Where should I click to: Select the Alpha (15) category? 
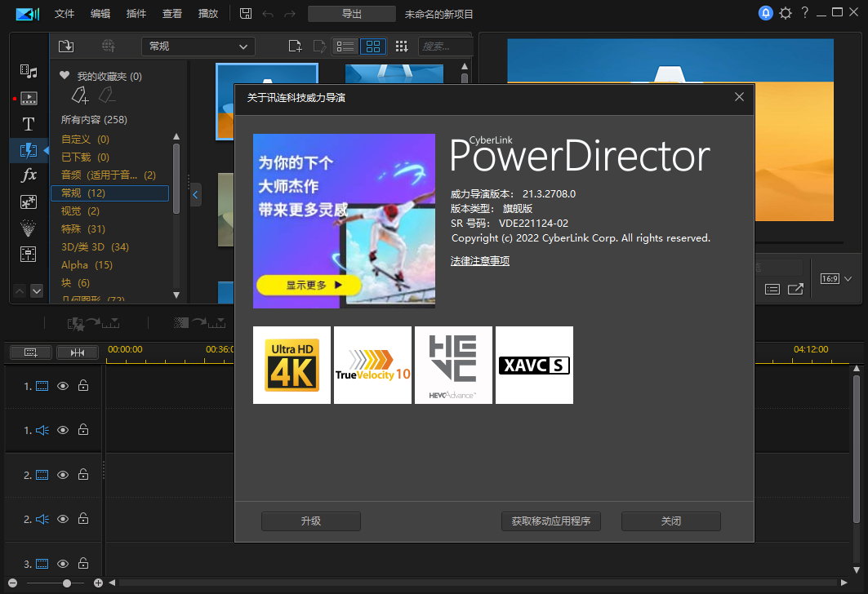click(87, 265)
